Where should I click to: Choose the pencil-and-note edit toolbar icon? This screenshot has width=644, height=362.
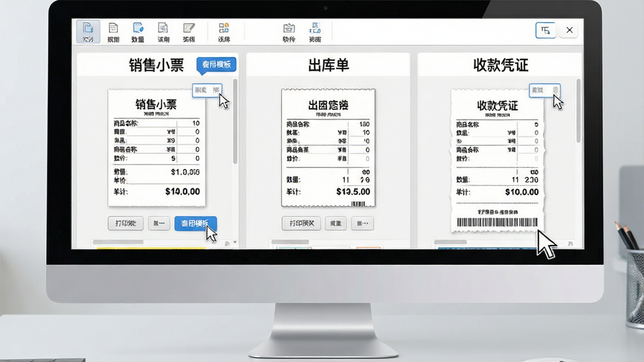189,32
